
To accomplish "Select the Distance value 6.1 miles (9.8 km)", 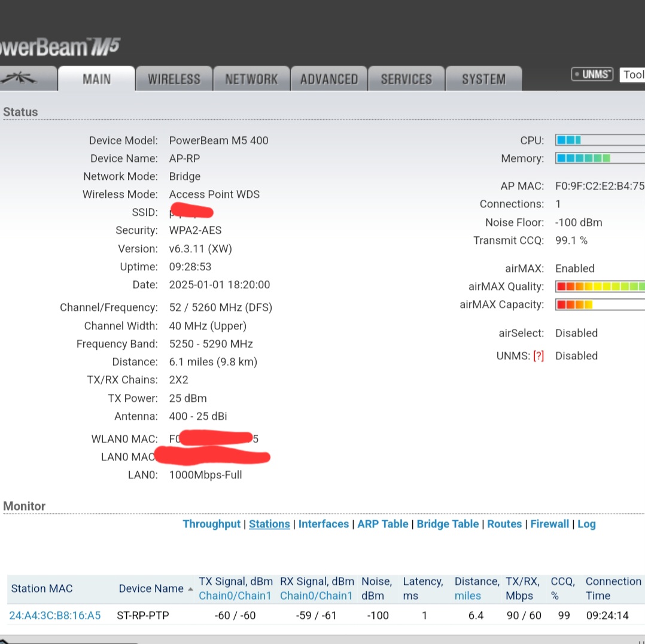I will (x=213, y=362).
